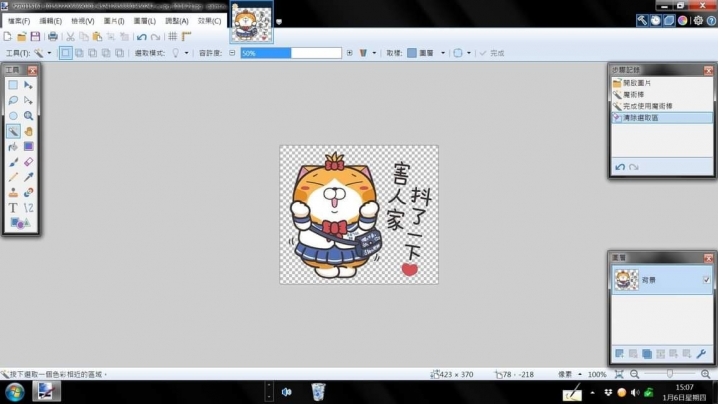Toggle Tools window button at top right
Viewport: 720px width, 404px height.
tap(642, 20)
